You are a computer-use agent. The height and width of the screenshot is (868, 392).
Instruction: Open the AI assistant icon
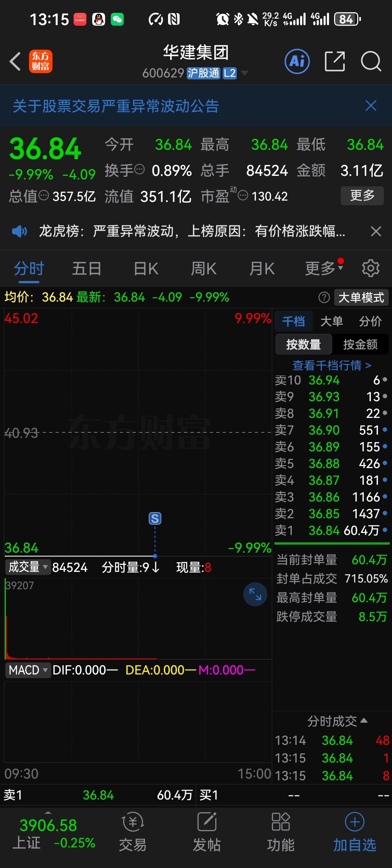297,61
